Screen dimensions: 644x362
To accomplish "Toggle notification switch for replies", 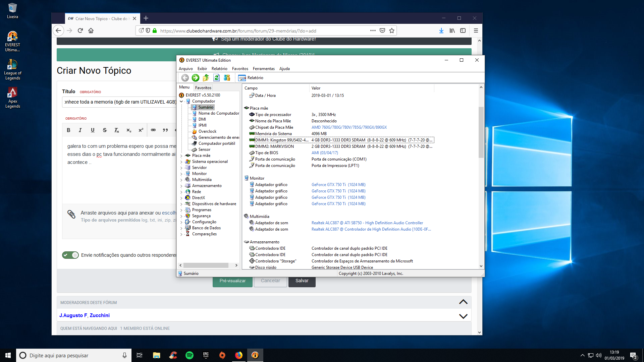I will [70, 255].
